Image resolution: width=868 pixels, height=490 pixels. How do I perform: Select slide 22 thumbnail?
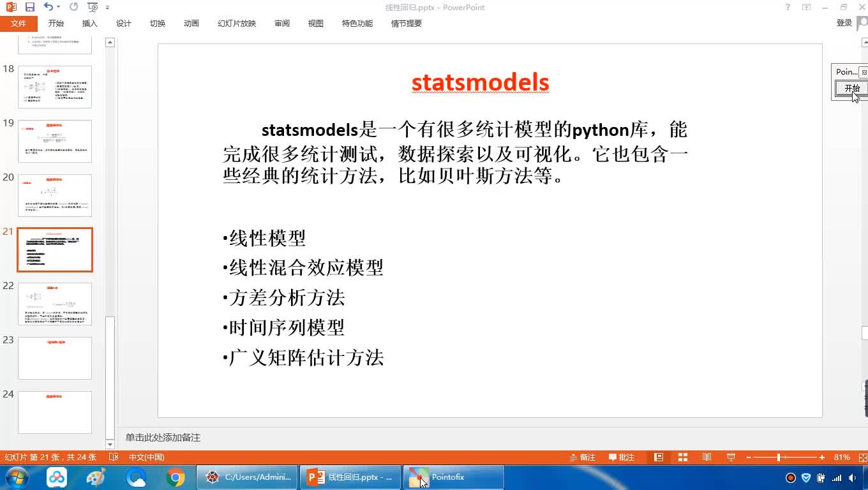click(55, 304)
